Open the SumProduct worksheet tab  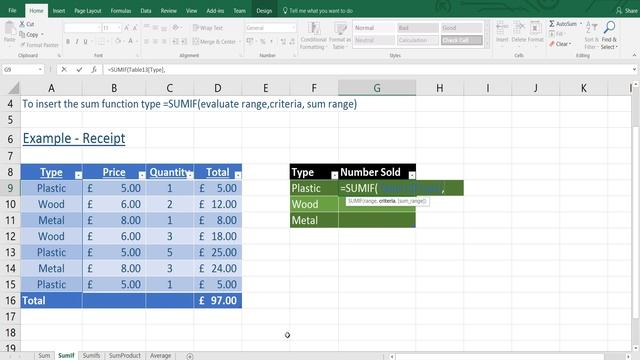pyautogui.click(x=124, y=356)
